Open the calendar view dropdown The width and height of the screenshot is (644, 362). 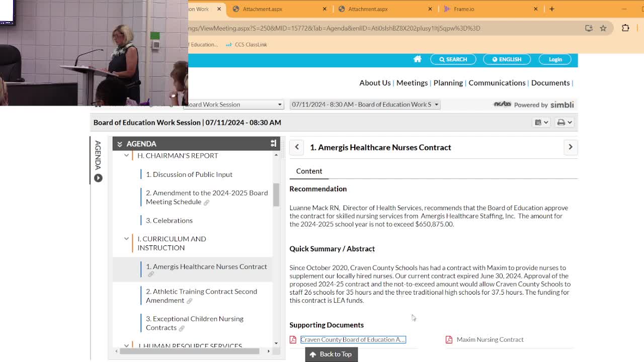coord(541,122)
